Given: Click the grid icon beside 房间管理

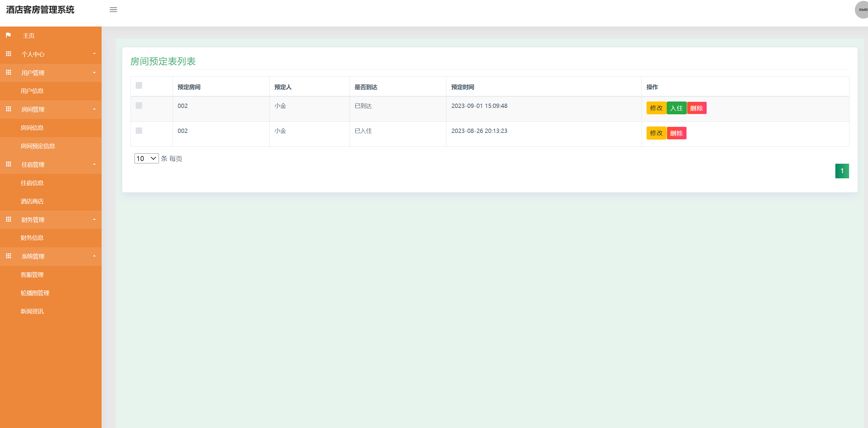Looking at the screenshot, I should [9, 109].
